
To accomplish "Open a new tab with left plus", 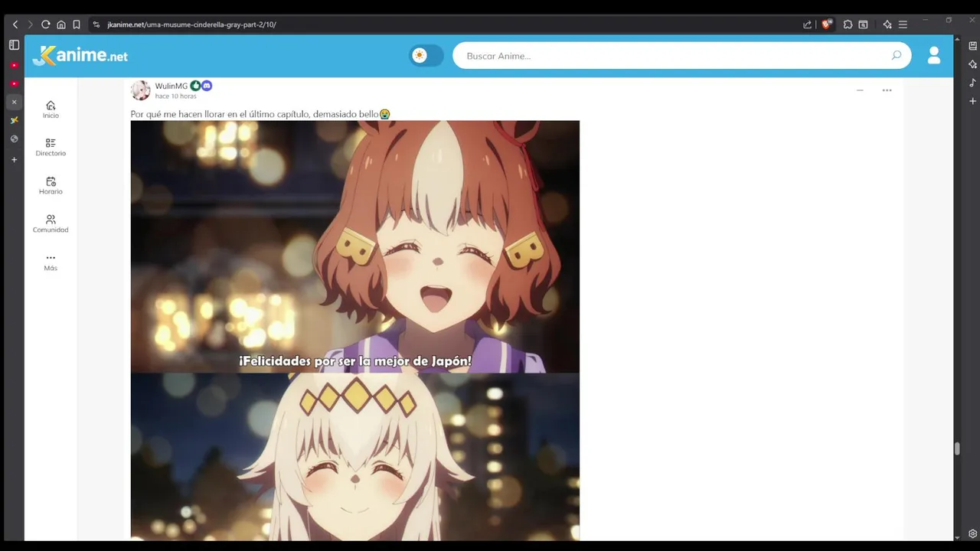I will 14,159.
